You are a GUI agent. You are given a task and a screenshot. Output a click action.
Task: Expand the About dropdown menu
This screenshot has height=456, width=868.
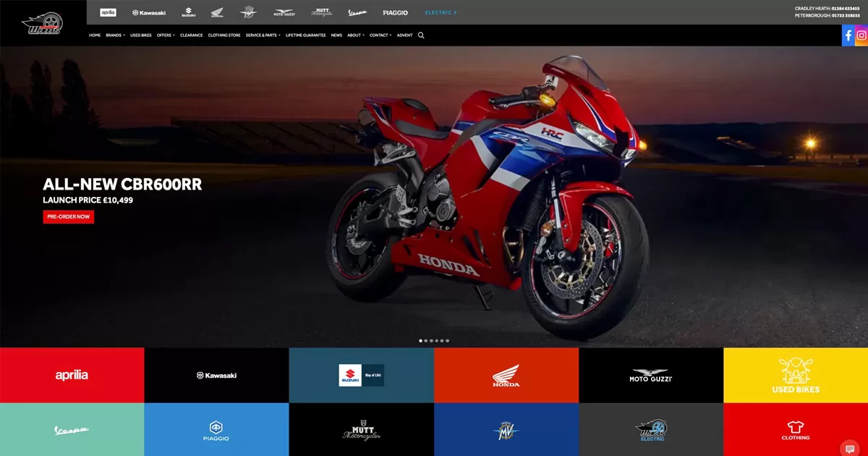[x=356, y=35]
